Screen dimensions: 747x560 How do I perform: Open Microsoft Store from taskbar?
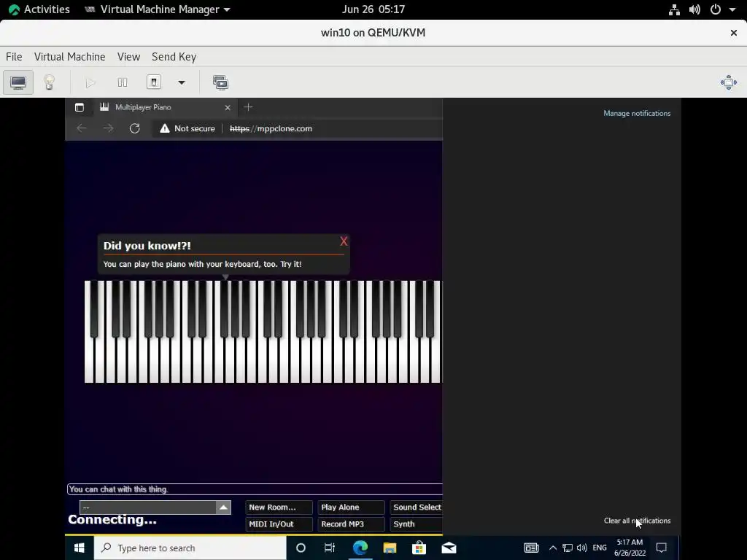pyautogui.click(x=419, y=548)
